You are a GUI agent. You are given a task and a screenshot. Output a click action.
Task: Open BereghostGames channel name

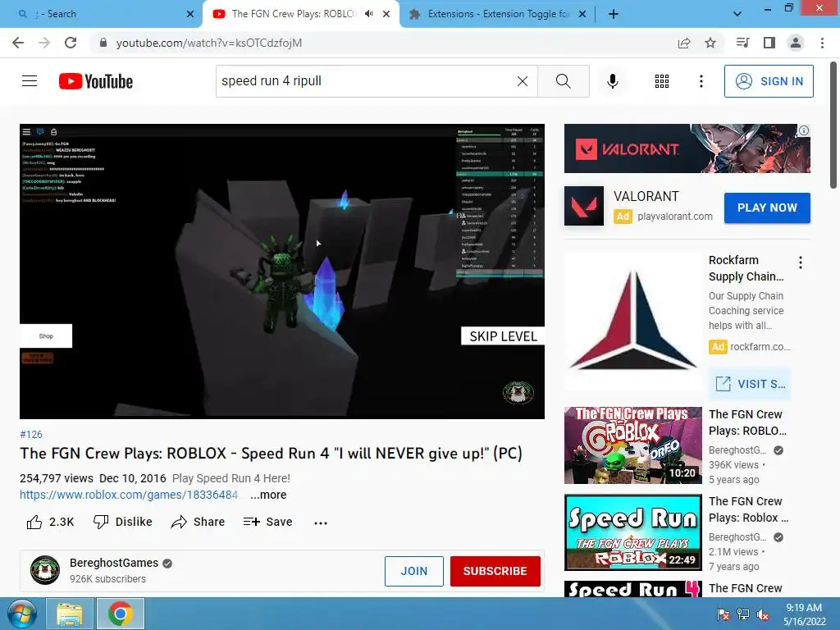[x=113, y=563]
